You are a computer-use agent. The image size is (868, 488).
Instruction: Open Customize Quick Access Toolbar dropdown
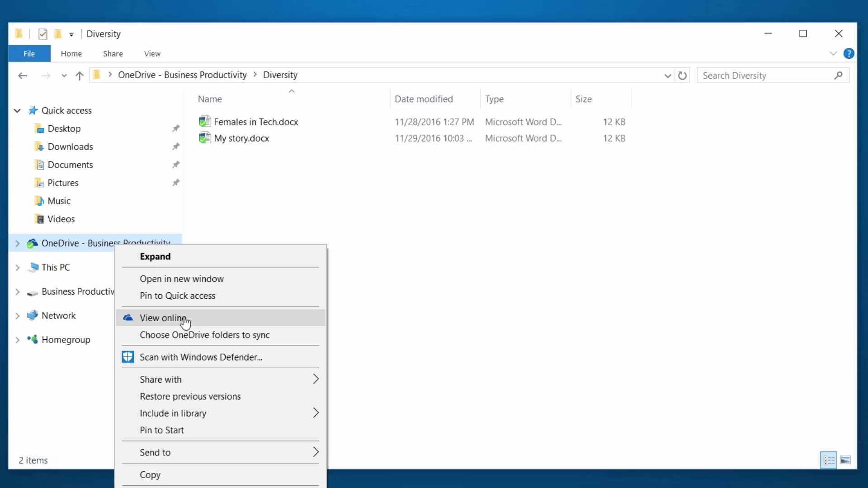coord(71,34)
